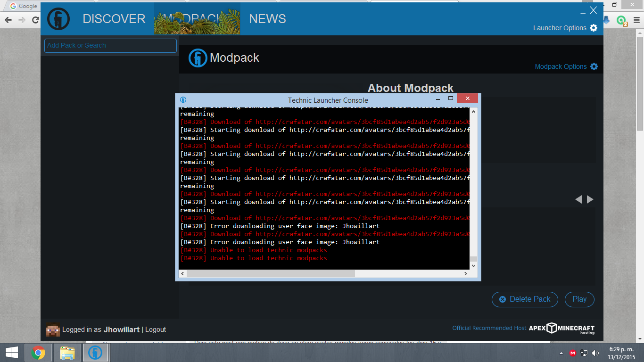Click the Delete Pack button

pyautogui.click(x=525, y=299)
